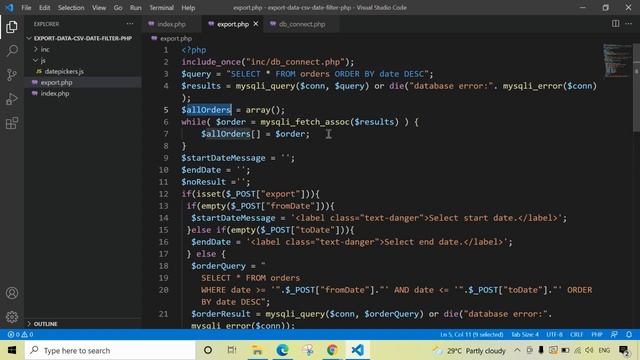Click the Visual Studio Code taskbar icon
Viewport: 640px width, 360px height.
click(x=358, y=350)
